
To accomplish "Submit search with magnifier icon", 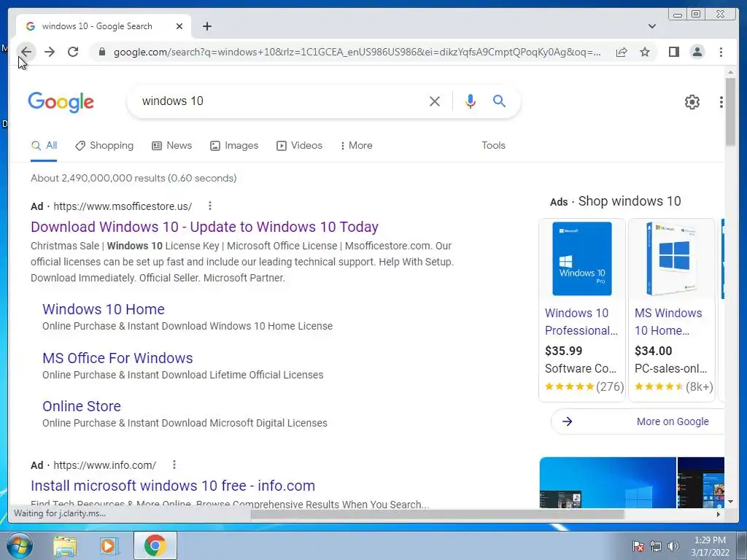I will [499, 101].
